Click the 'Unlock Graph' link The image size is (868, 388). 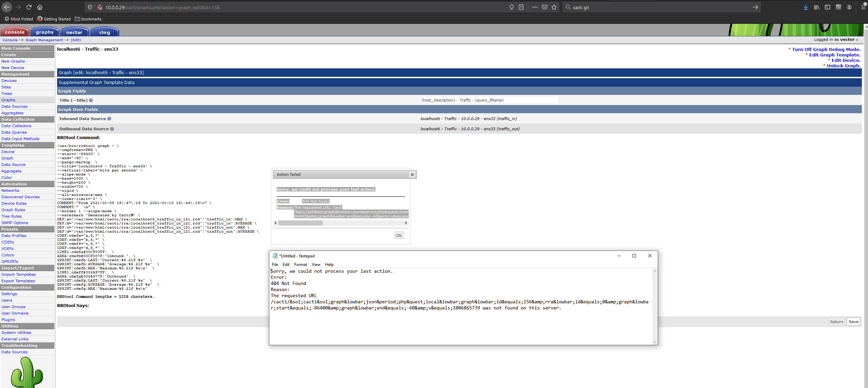coord(844,66)
